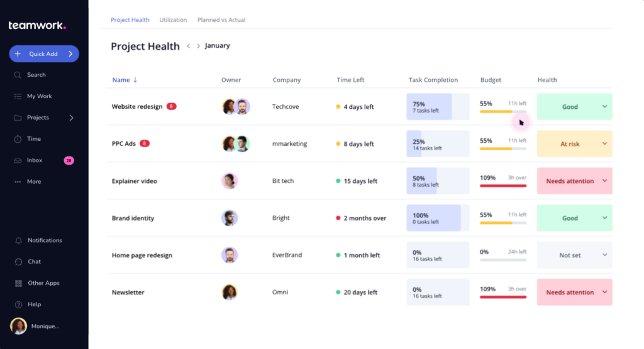This screenshot has width=644, height=349.
Task: Click the Quick Add button
Action: (44, 54)
